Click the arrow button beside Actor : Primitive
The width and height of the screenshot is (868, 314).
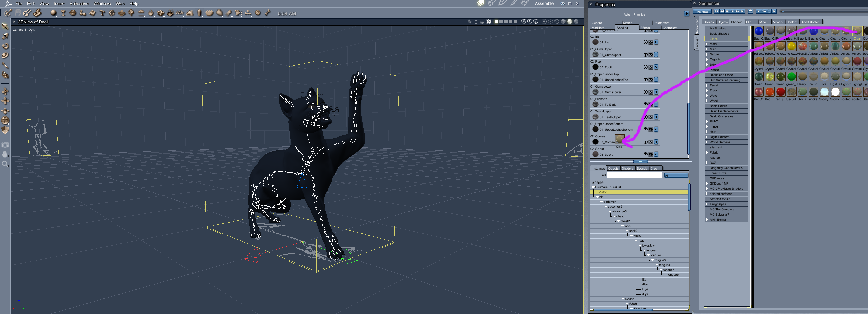[686, 14]
